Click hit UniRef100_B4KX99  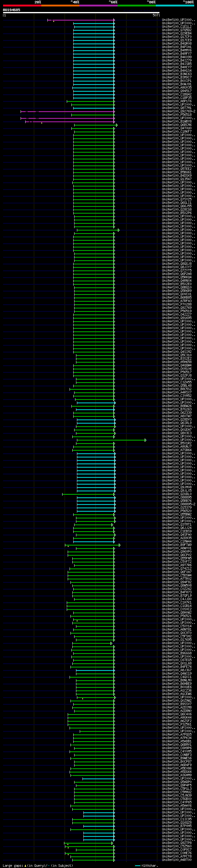pos(177,57)
